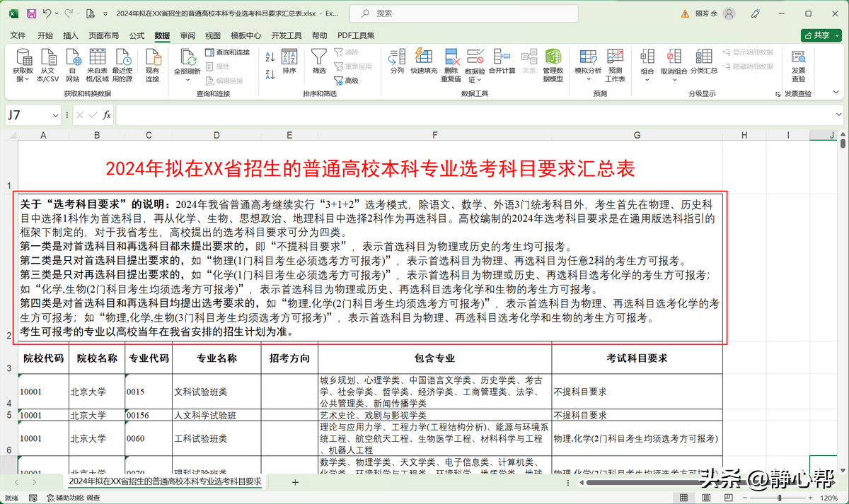849x504 pixels.
Task: Launch Text to Columns (分列)
Action: [x=397, y=62]
